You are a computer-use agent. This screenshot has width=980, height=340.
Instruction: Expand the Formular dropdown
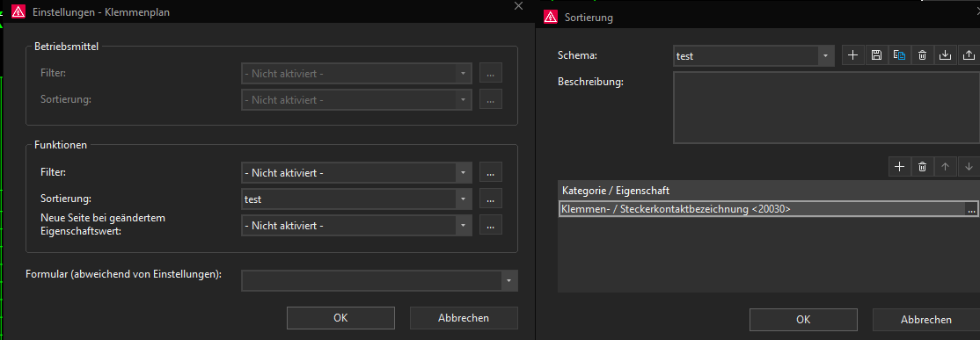(x=509, y=281)
